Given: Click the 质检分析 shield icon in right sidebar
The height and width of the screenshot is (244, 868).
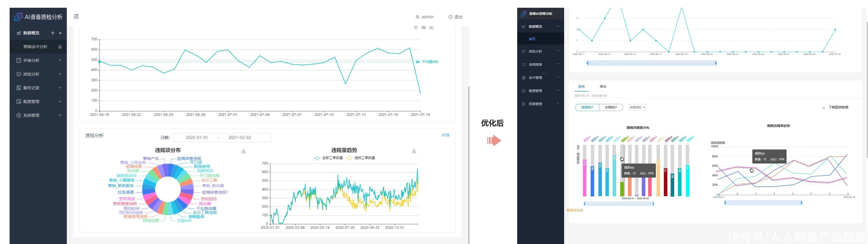Looking at the screenshot, I should 523,51.
